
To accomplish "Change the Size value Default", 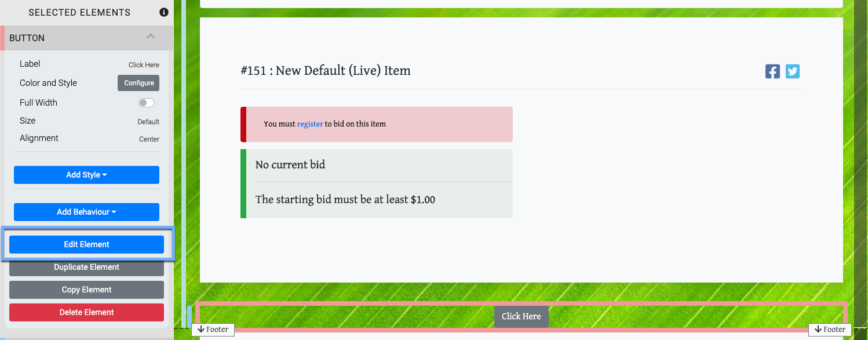I will (x=148, y=122).
